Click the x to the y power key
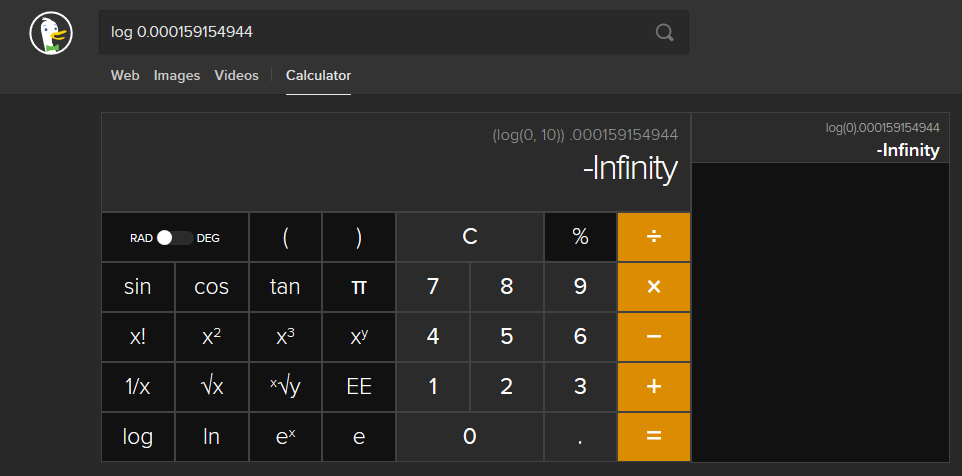 click(x=359, y=337)
